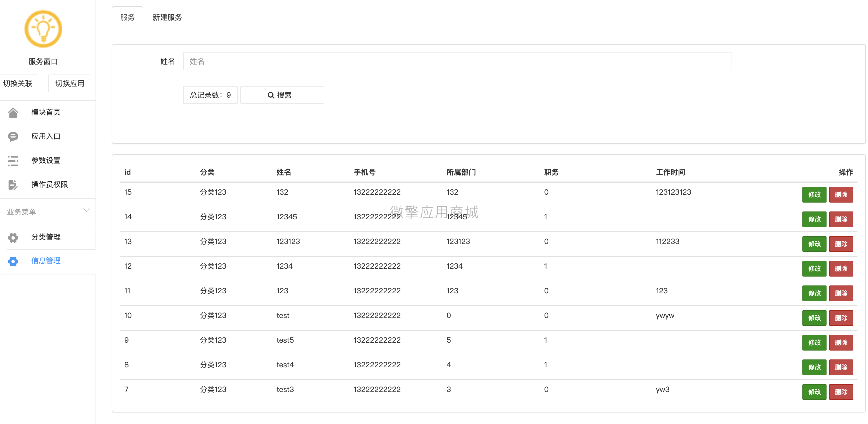Click the 切换应用 button

click(70, 84)
